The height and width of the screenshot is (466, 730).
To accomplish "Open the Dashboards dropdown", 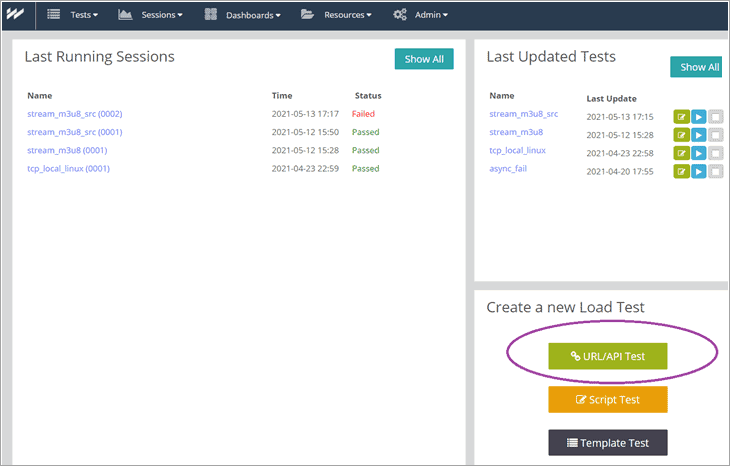I will 242,15.
